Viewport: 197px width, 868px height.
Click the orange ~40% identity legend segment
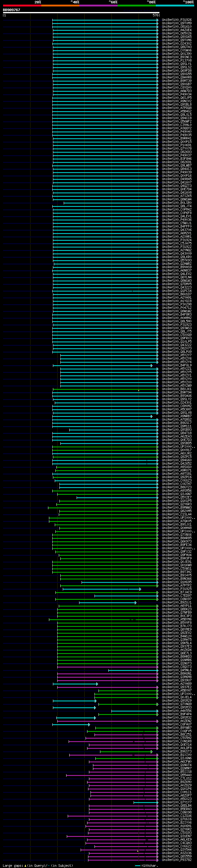pyautogui.click(x=60, y=6)
